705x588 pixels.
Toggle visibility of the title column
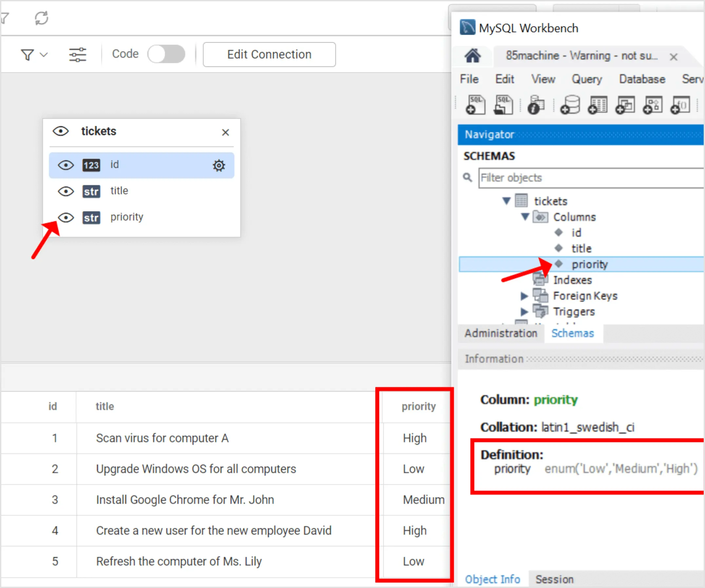coord(66,191)
